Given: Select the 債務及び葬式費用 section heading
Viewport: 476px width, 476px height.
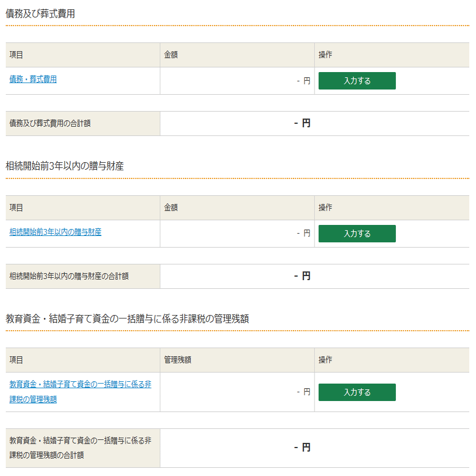Looking at the screenshot, I should (40, 14).
